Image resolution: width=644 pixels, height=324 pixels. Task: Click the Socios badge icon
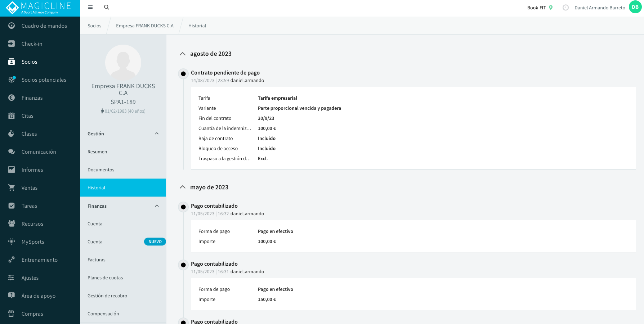click(x=12, y=62)
